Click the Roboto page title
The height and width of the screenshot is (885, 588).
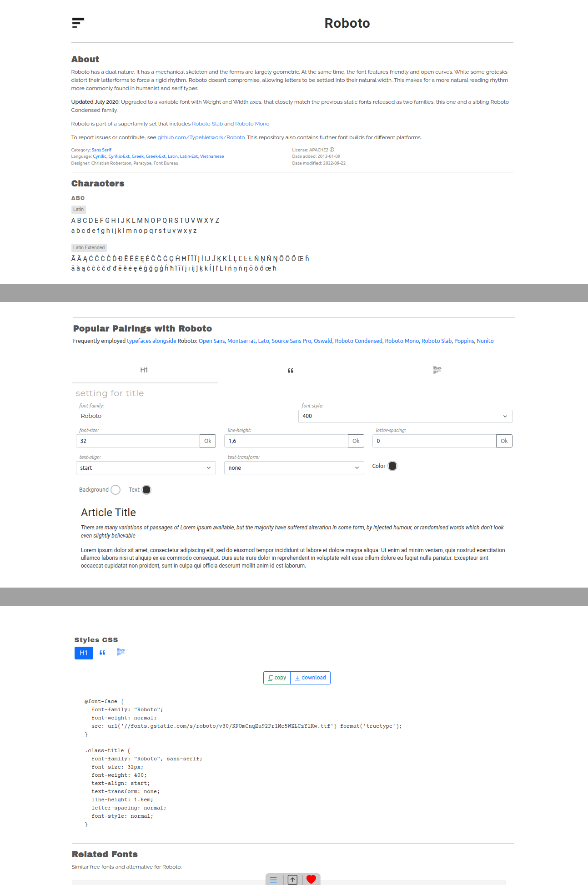coord(347,23)
